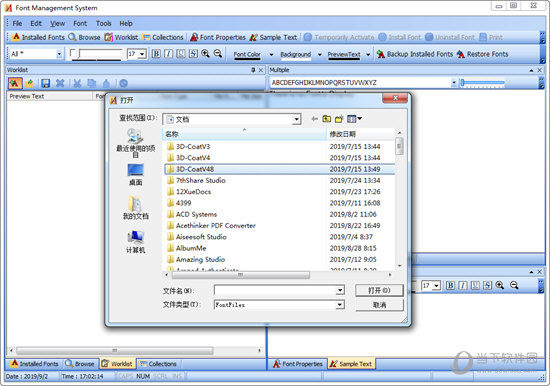Toggle Underline in the top toolbar
Screen dimensions: 550x386
tap(181, 54)
